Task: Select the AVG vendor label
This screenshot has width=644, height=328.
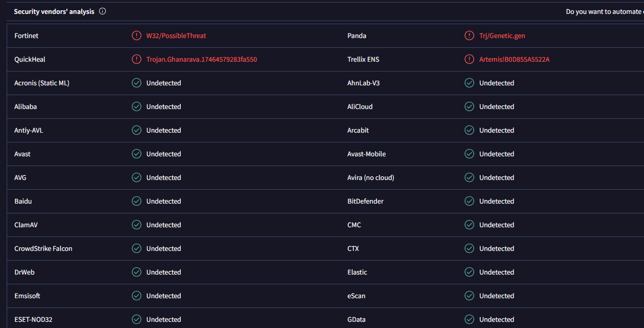Action: 21,177
